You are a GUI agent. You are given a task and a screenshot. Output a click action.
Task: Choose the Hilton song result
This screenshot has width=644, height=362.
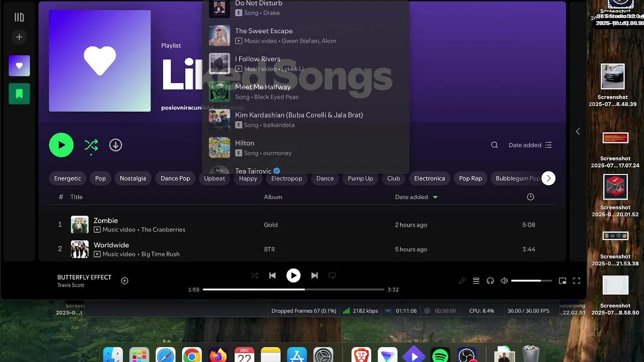coord(306,148)
